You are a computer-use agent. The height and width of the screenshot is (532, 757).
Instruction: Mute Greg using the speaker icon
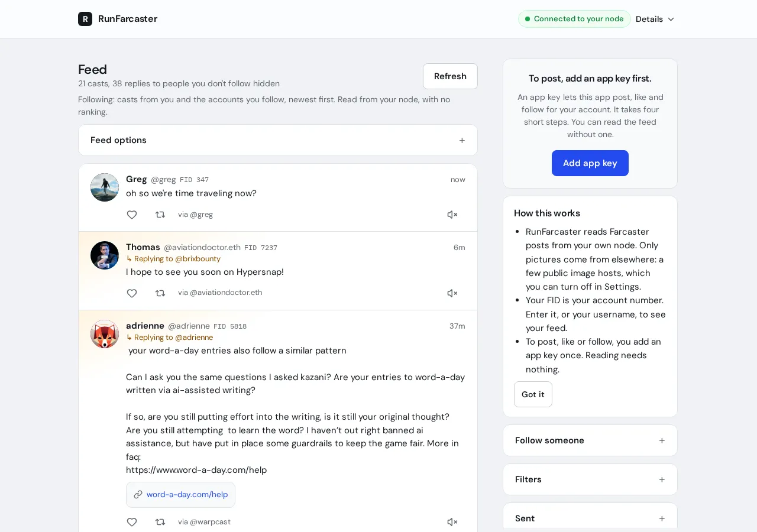tap(452, 215)
